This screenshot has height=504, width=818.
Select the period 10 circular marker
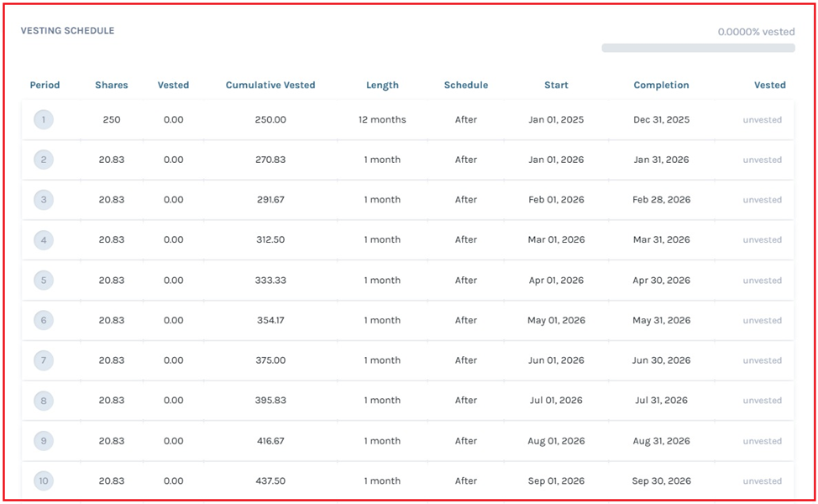click(43, 480)
